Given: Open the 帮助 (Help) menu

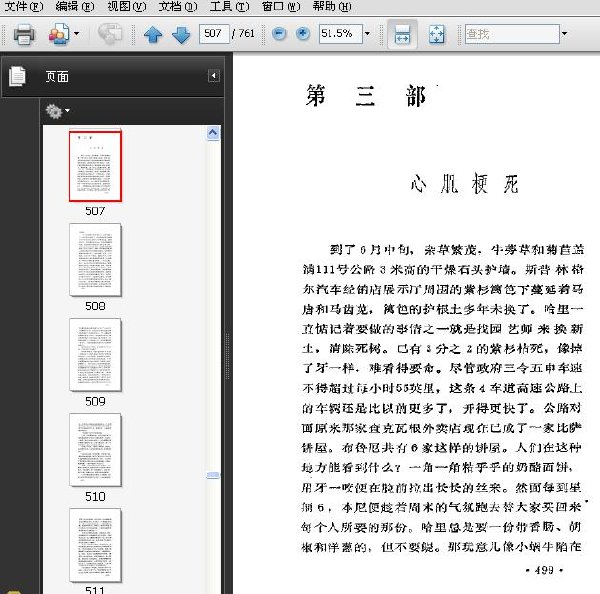Looking at the screenshot, I should tap(332, 7).
